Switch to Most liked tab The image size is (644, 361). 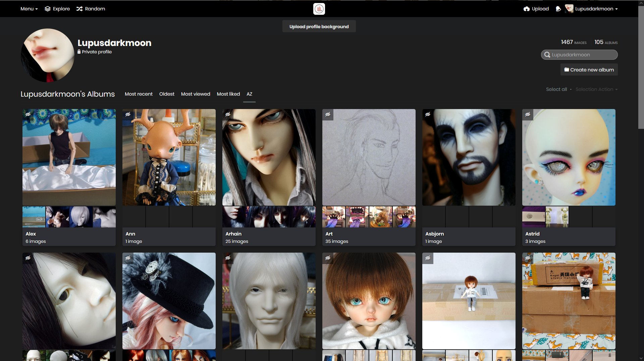(228, 94)
